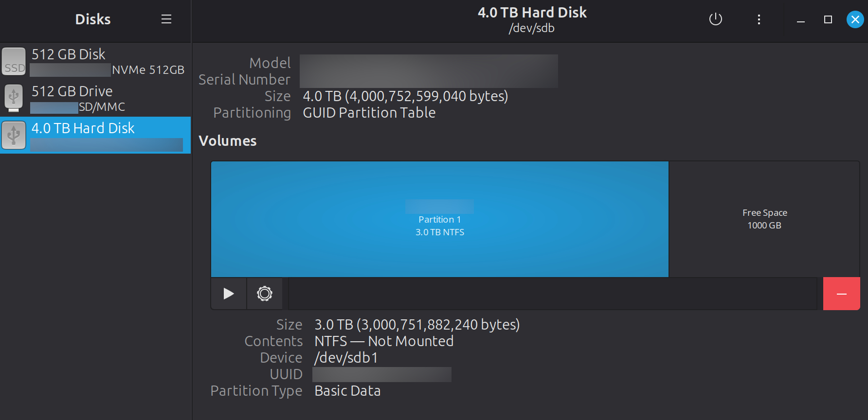
Task: Click the 'Partition Type' label
Action: [256, 391]
